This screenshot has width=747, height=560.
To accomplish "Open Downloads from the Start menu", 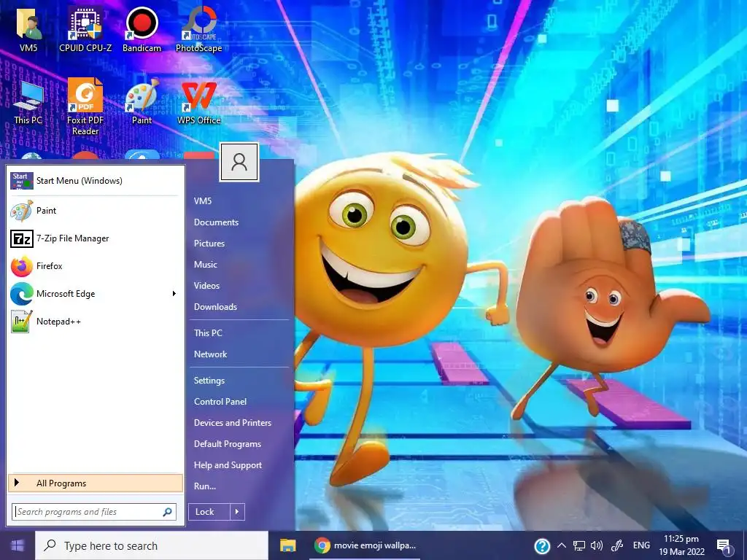I will pyautogui.click(x=215, y=307).
